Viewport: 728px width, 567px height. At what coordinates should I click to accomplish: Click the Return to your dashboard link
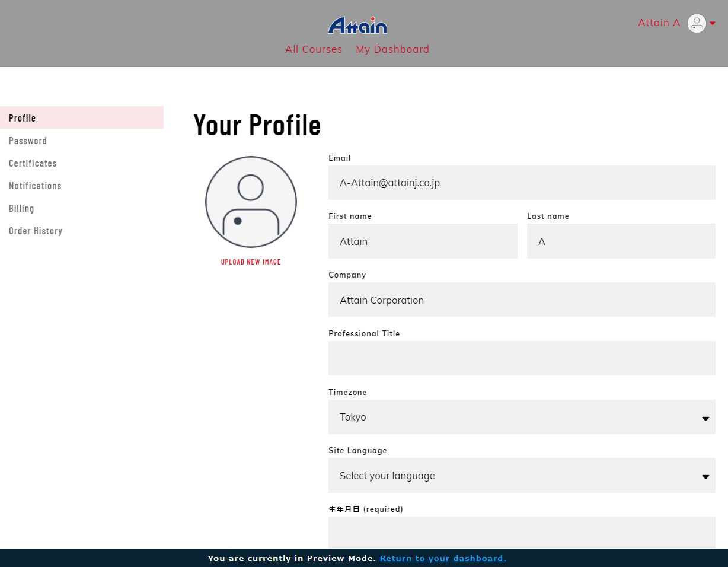(x=443, y=558)
